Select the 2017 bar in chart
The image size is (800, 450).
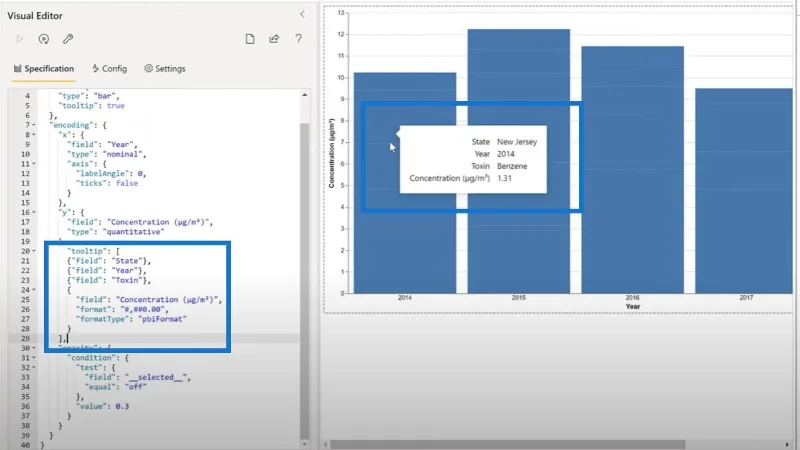(744, 191)
